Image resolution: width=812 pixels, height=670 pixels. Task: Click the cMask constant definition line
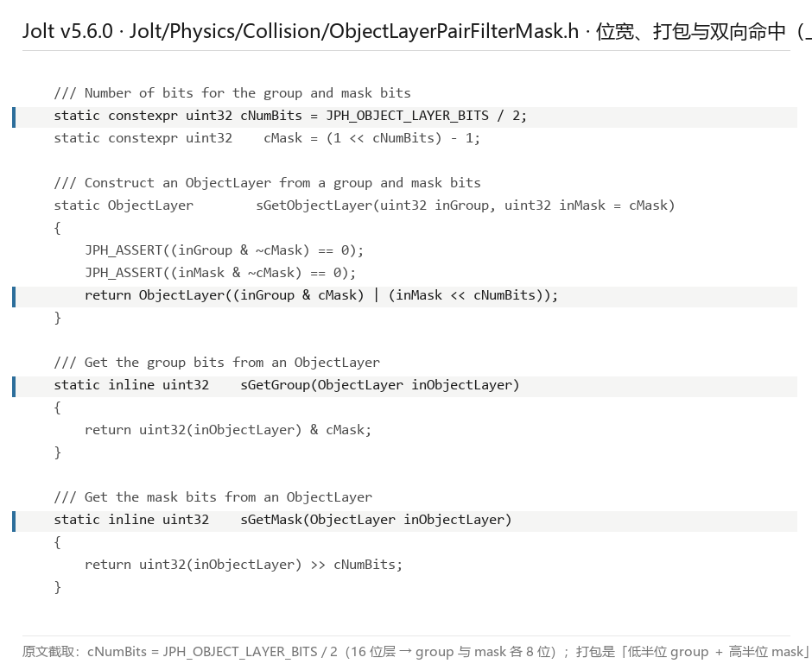(x=267, y=138)
